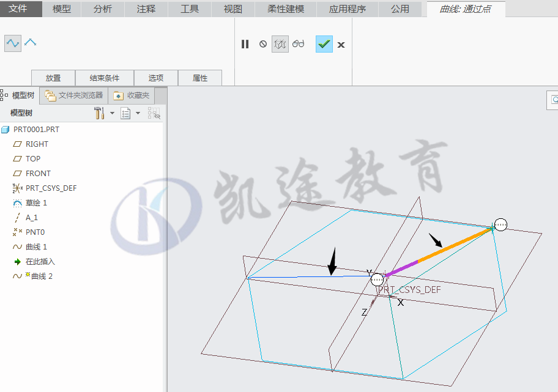Select the FRONT datum plane
This screenshot has width=558, height=392.
[38, 174]
